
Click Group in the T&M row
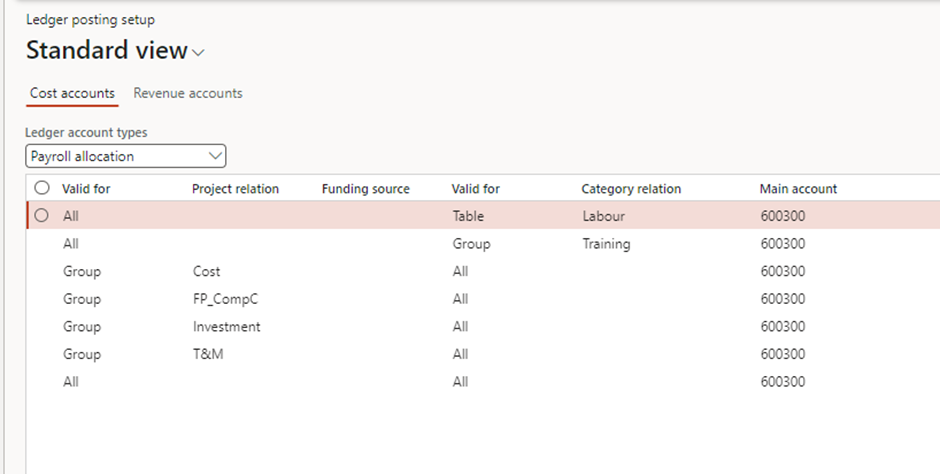coord(82,354)
